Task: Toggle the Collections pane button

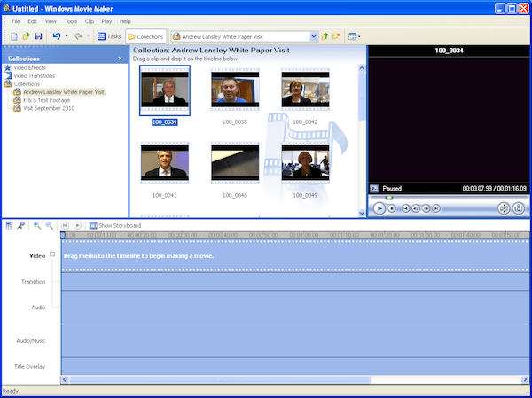Action: (x=146, y=36)
